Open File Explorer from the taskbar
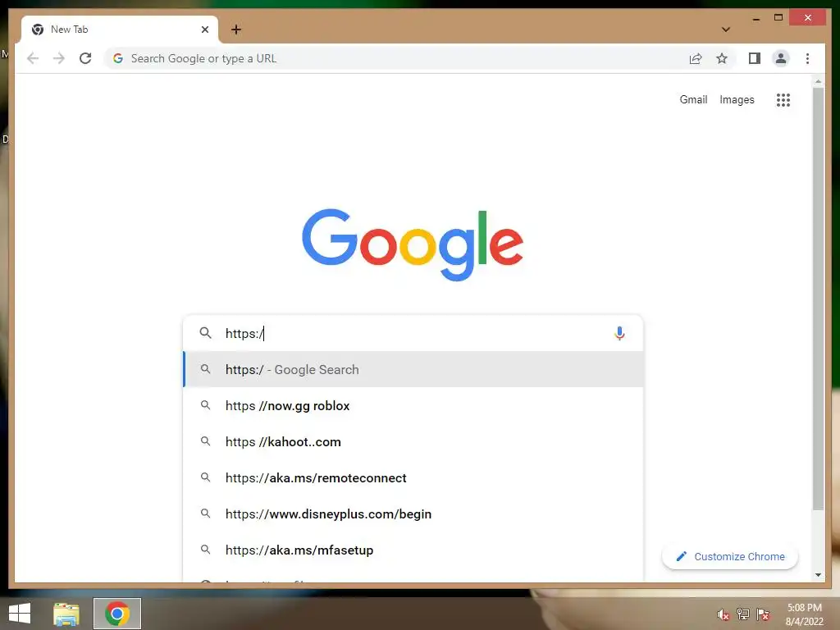This screenshot has height=630, width=840. (x=66, y=614)
